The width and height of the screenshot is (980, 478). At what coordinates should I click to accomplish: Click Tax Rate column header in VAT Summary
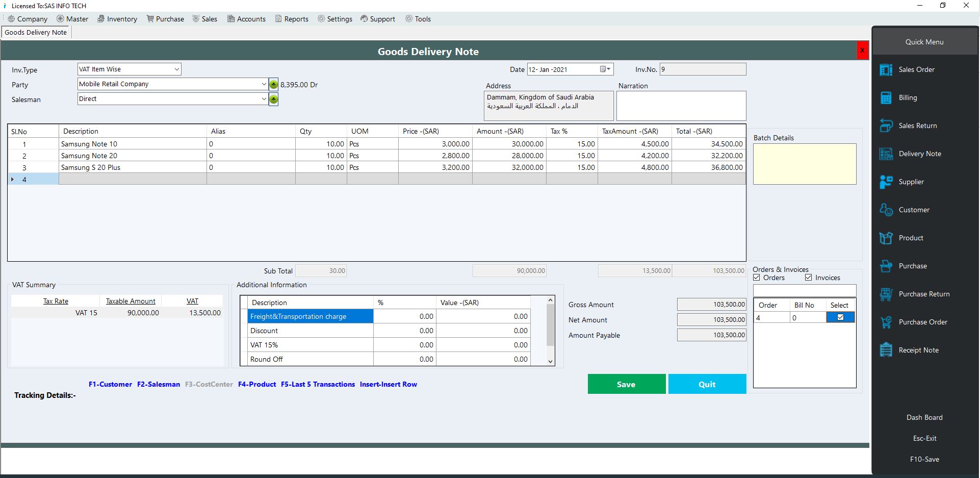pos(56,301)
